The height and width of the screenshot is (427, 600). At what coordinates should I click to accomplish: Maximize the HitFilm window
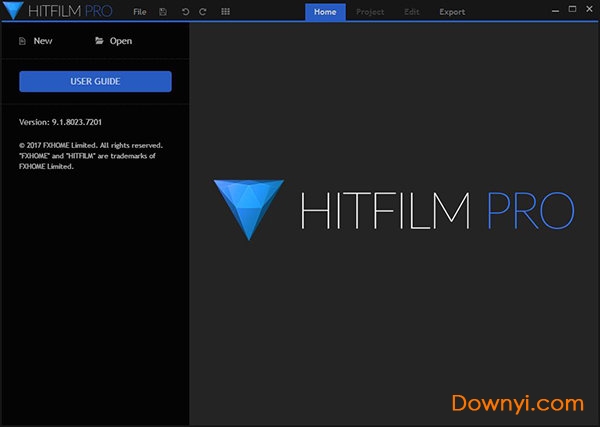click(x=572, y=9)
